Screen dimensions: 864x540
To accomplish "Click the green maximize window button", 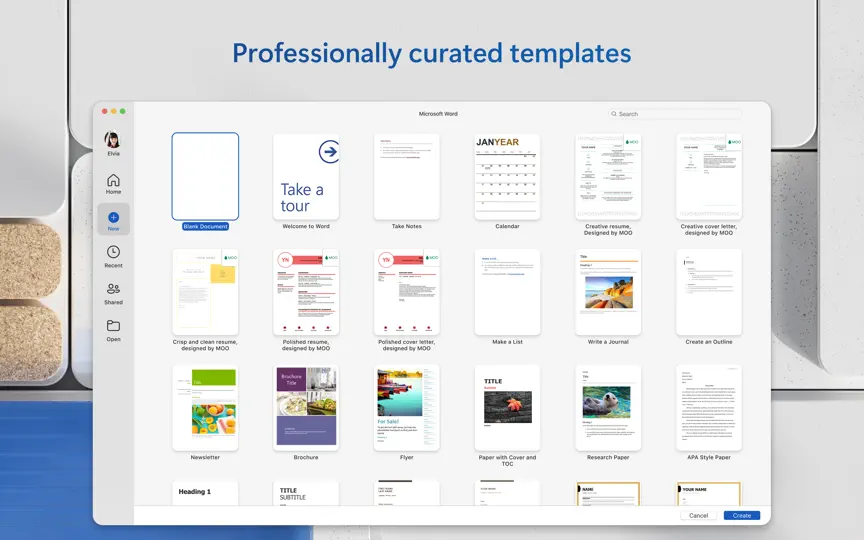I will [x=123, y=111].
